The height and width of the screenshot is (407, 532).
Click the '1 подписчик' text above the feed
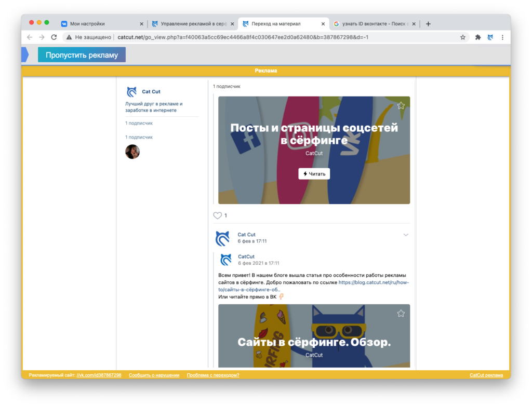[227, 87]
